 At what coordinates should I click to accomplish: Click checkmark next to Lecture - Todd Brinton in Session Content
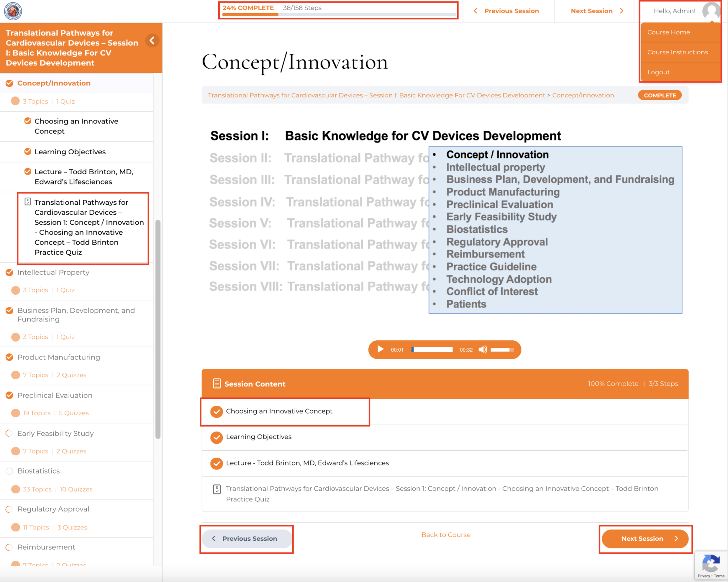[x=216, y=463]
